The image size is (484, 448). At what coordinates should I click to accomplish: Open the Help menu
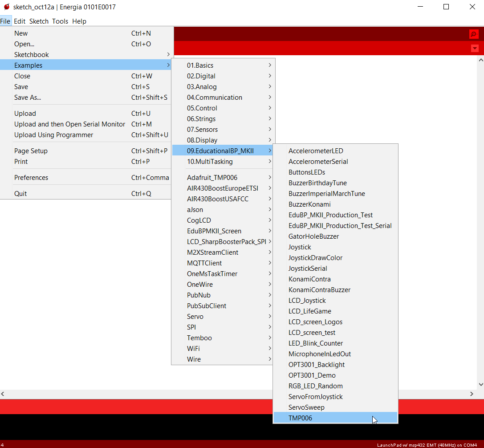[x=79, y=21]
